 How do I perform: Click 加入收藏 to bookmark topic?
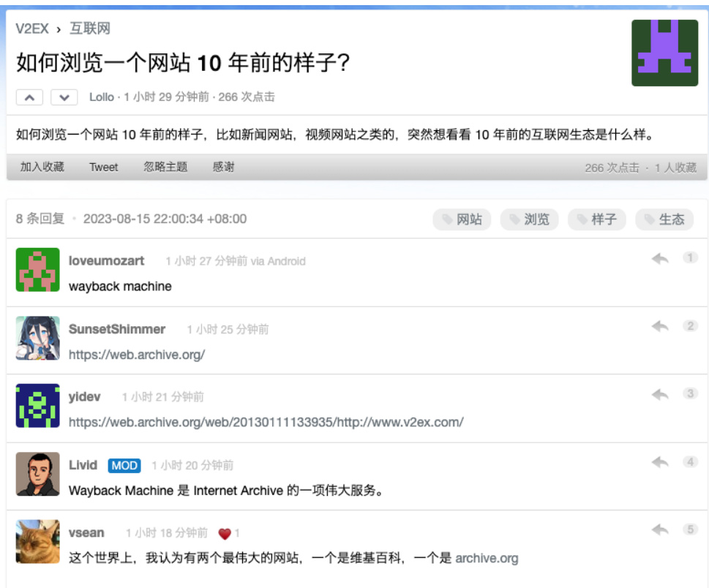coord(42,167)
